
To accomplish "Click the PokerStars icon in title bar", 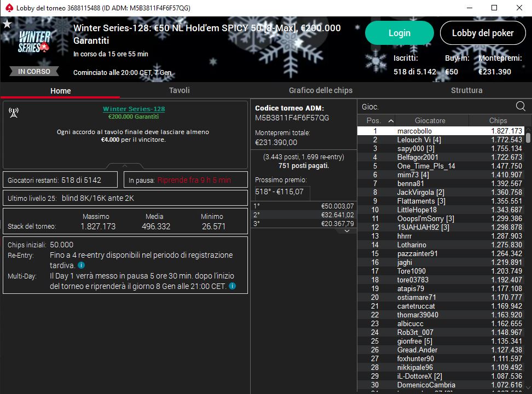I will click(8, 8).
